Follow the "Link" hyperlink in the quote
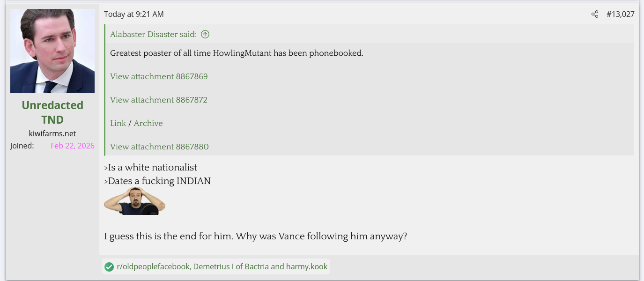This screenshot has height=281, width=644. tap(118, 123)
